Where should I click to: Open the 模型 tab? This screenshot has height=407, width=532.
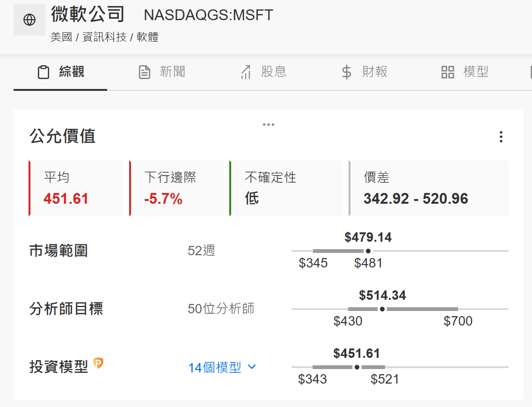click(465, 72)
